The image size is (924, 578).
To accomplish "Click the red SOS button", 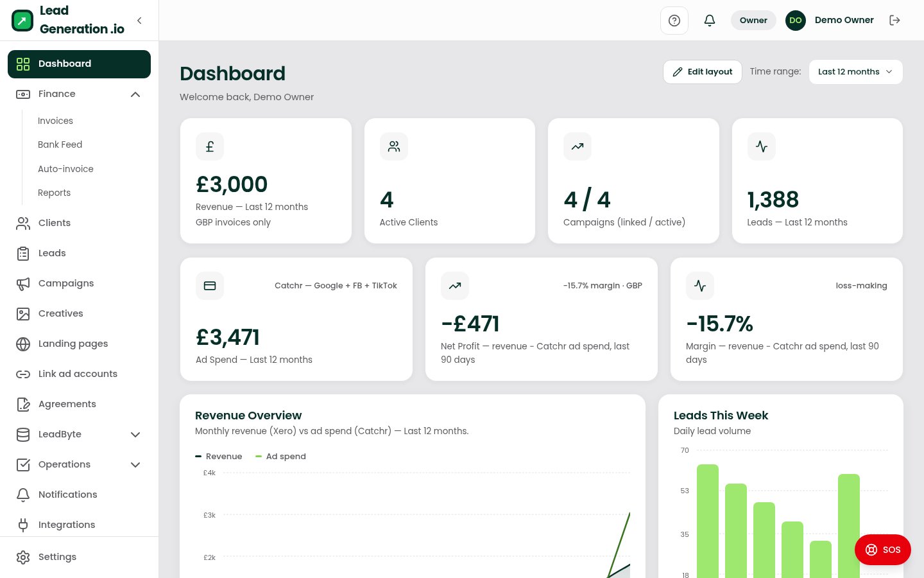I will click(883, 550).
